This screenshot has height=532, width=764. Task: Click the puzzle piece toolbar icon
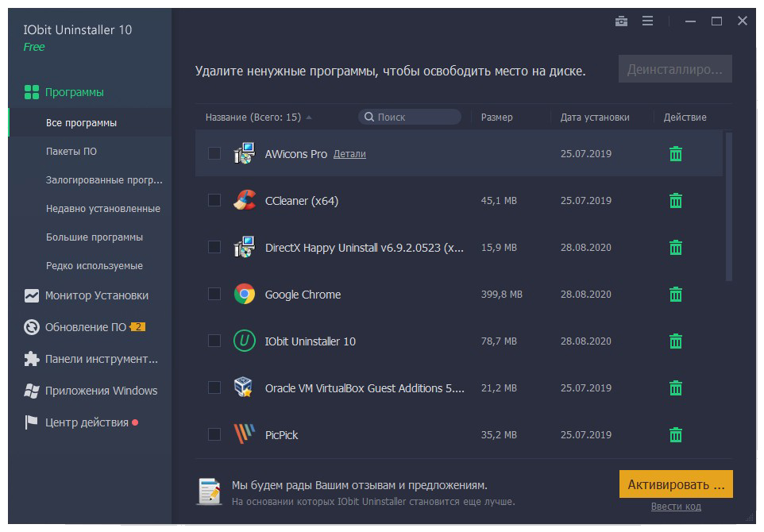(x=32, y=359)
